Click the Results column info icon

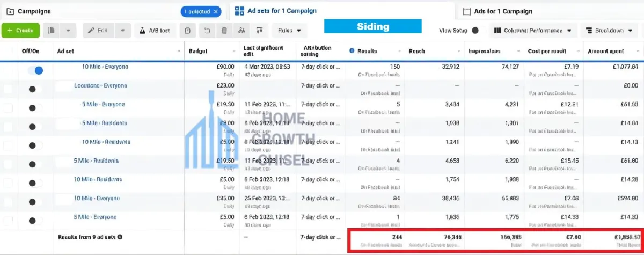pos(352,51)
